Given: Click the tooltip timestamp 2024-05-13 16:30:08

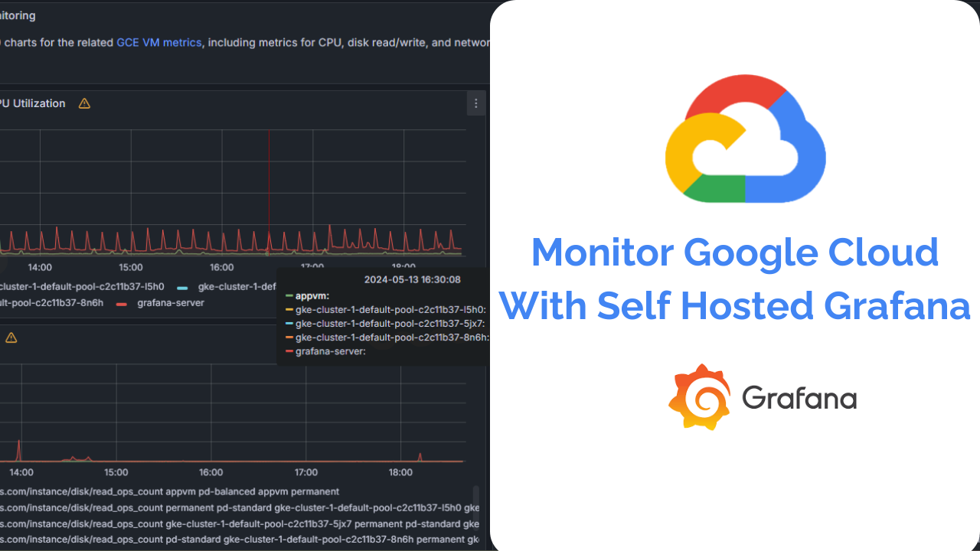Looking at the screenshot, I should tap(413, 280).
